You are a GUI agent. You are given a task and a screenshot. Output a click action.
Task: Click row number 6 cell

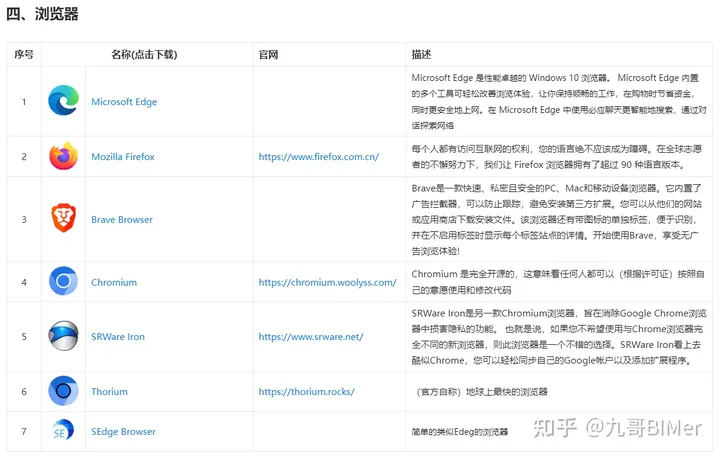point(24,392)
